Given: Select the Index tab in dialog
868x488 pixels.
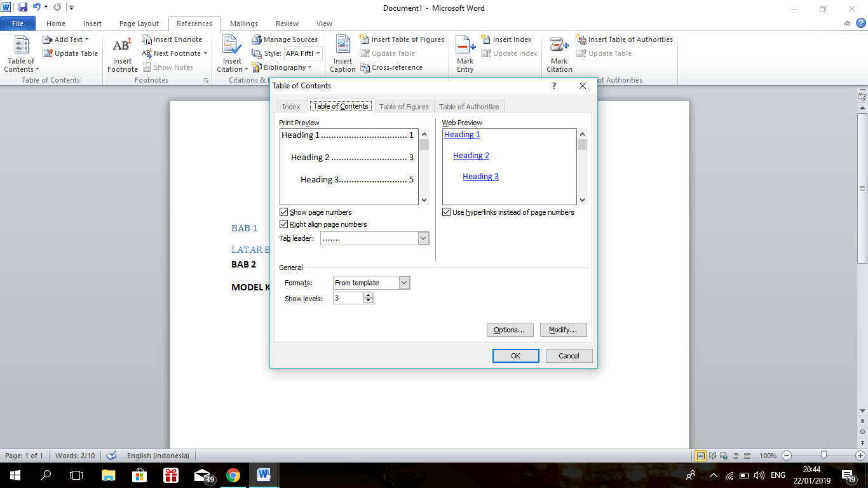Looking at the screenshot, I should coord(291,107).
